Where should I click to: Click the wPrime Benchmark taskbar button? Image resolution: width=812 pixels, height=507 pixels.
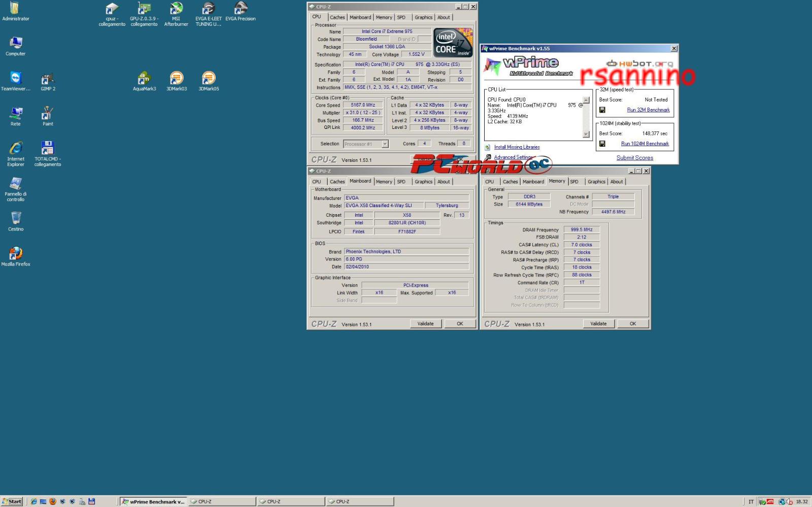(153, 501)
